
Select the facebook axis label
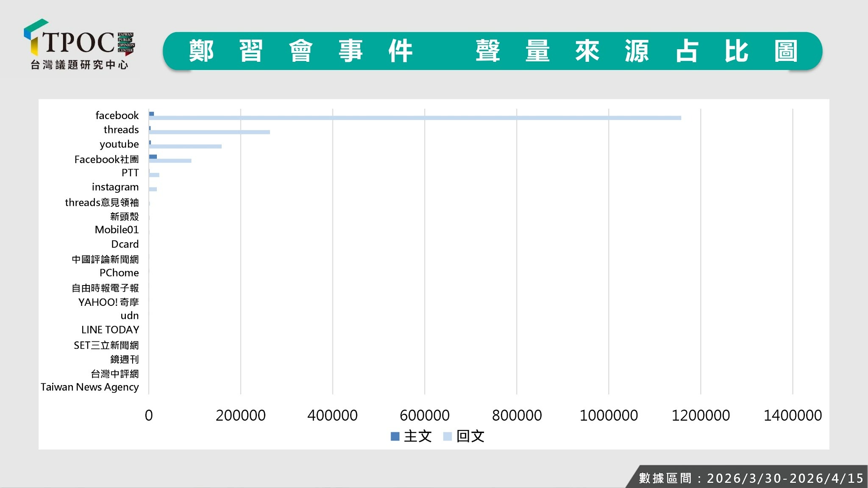click(117, 115)
